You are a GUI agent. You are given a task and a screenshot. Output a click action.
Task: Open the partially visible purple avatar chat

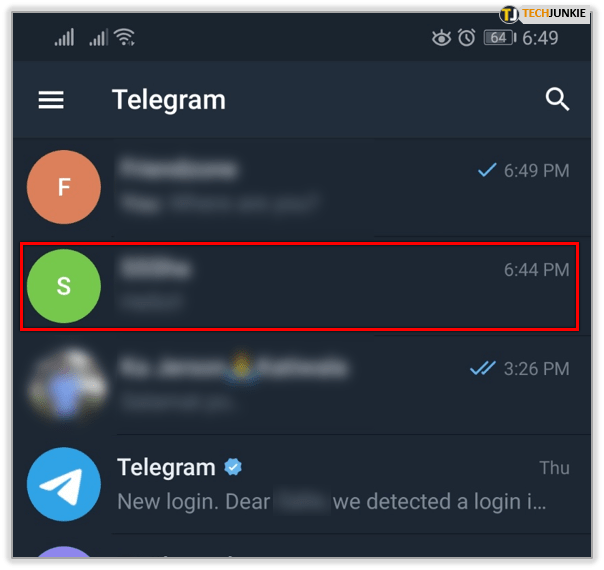point(64,552)
